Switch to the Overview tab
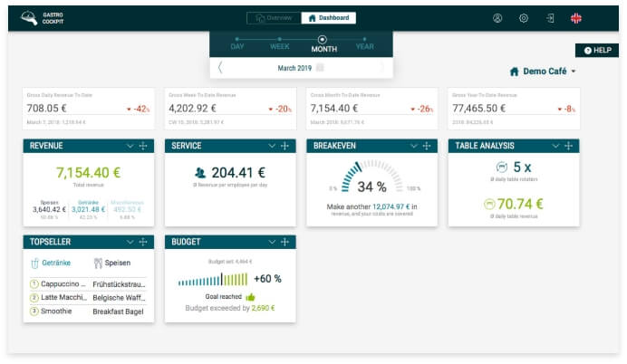Screen dimensions: 627x364 point(275,18)
